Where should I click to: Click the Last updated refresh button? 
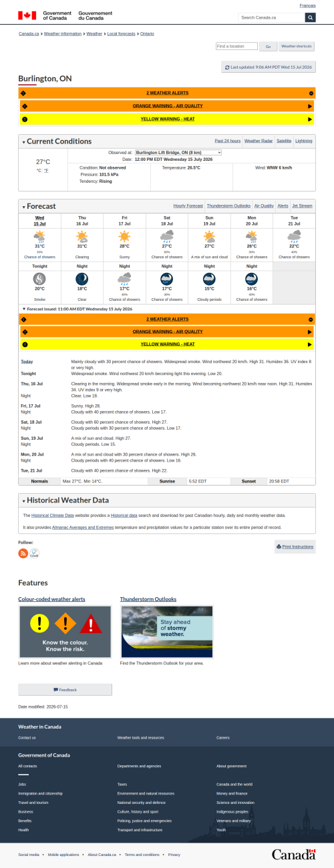click(269, 67)
